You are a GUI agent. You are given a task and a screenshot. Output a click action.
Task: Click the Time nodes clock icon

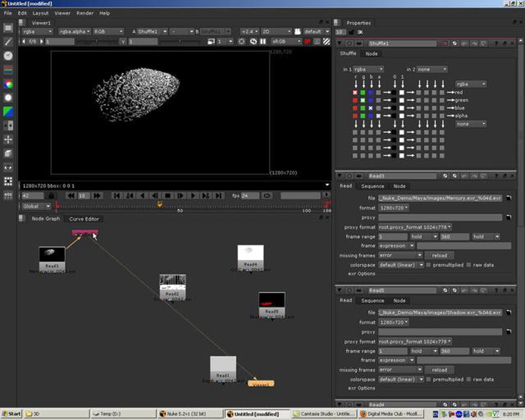point(8,56)
